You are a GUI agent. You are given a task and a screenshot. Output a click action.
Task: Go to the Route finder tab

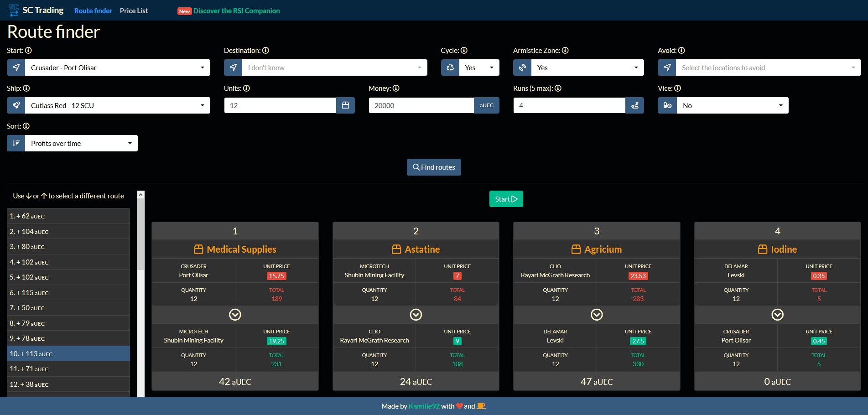93,10
